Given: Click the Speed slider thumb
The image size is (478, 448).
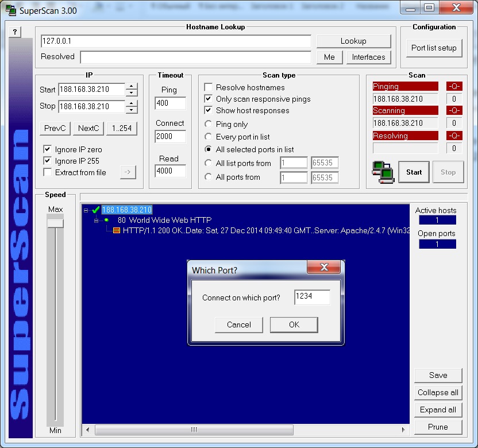Looking at the screenshot, I should pyautogui.click(x=55, y=223).
